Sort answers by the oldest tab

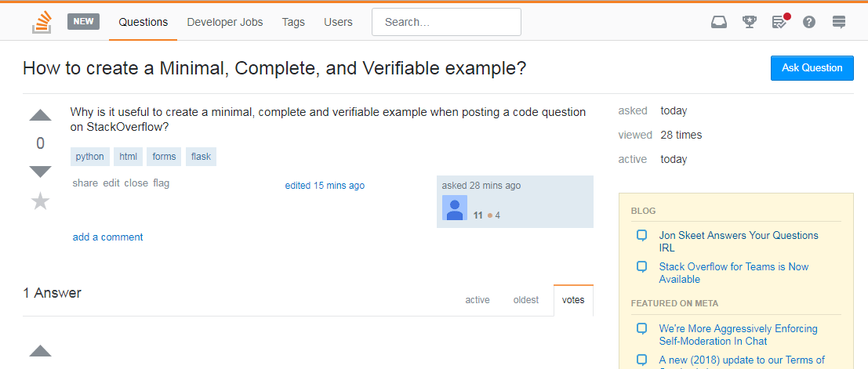click(526, 300)
